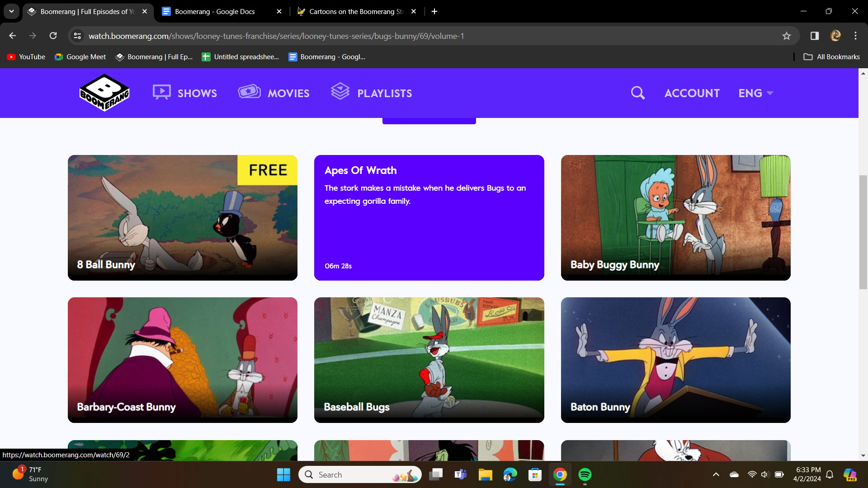Open the tab search dropdown arrow
The width and height of the screenshot is (868, 488).
11,11
